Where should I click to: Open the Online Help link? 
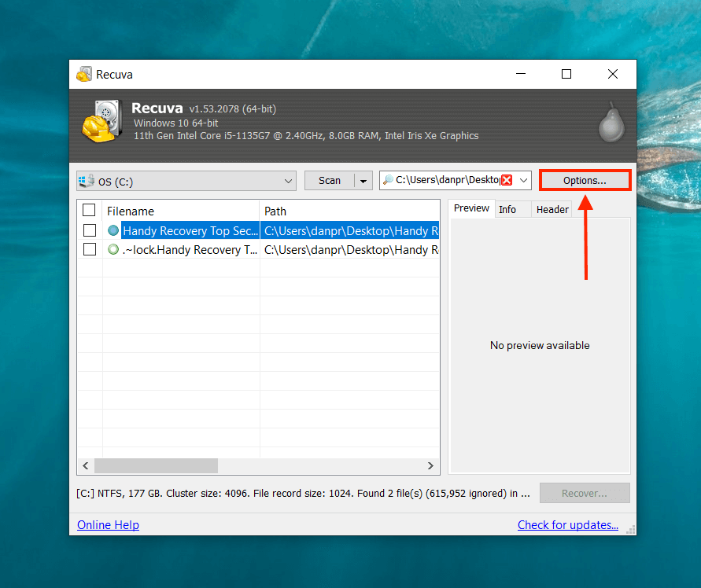click(109, 525)
